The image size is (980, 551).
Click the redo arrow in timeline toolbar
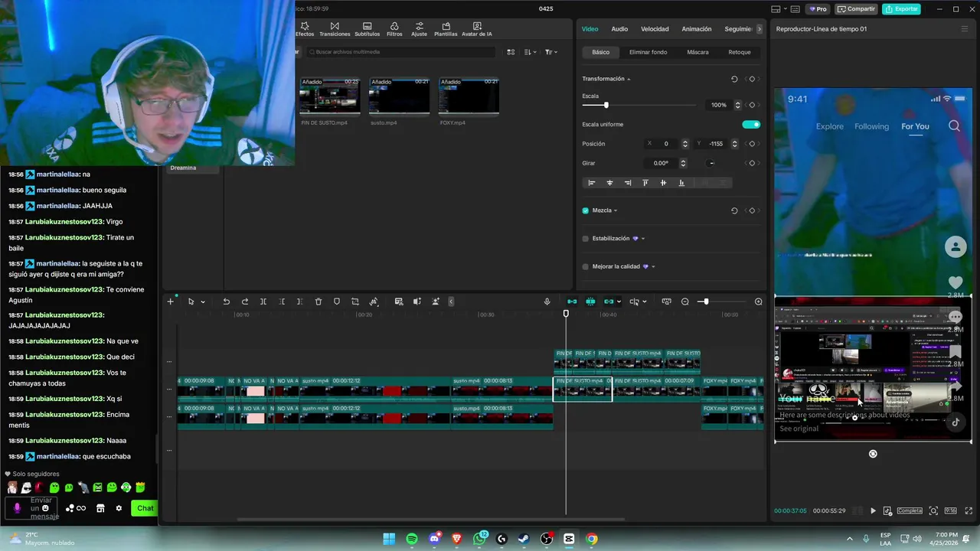pyautogui.click(x=245, y=302)
